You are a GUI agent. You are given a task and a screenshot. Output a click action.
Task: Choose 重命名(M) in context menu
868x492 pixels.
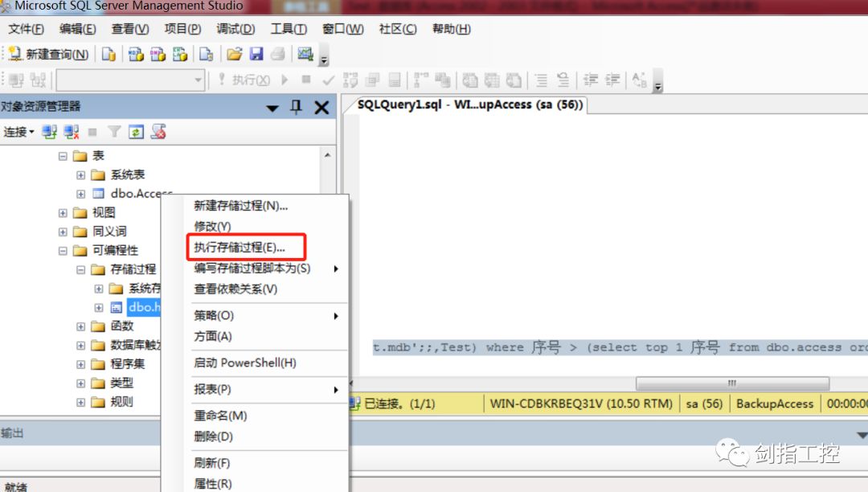point(266,416)
